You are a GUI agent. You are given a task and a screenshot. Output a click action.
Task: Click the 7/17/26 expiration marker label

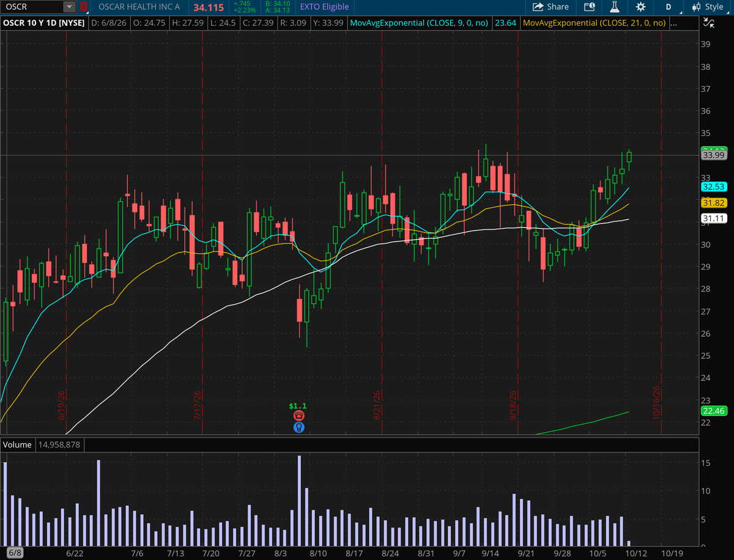click(198, 404)
